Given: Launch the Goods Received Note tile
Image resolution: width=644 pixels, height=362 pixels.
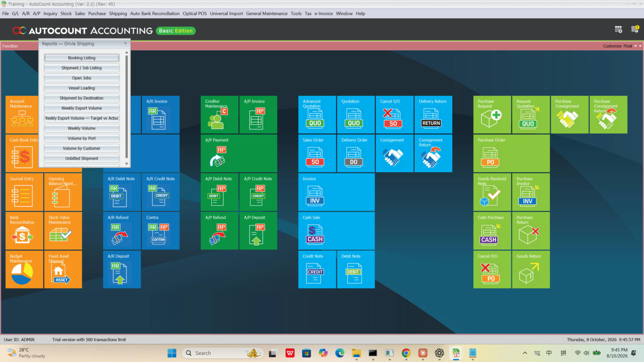Looking at the screenshot, I should point(492,192).
